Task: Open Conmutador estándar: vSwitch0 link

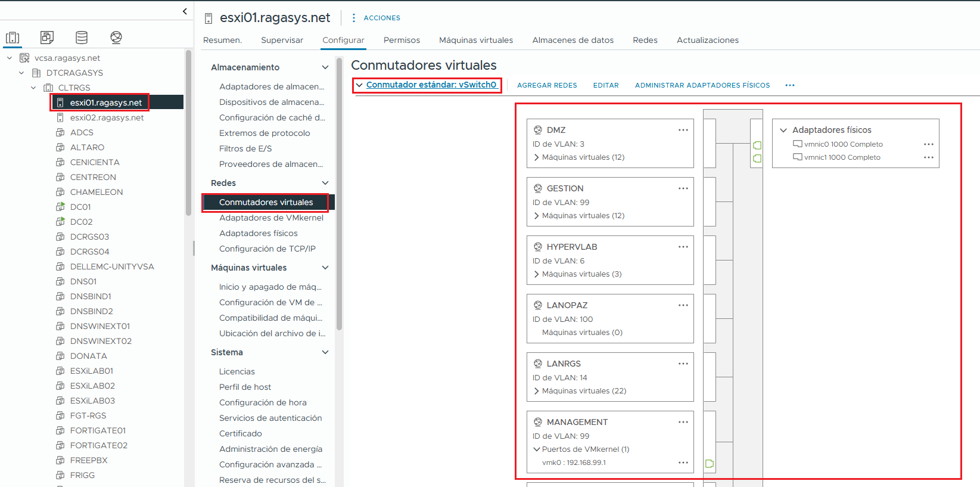Action: (431, 85)
